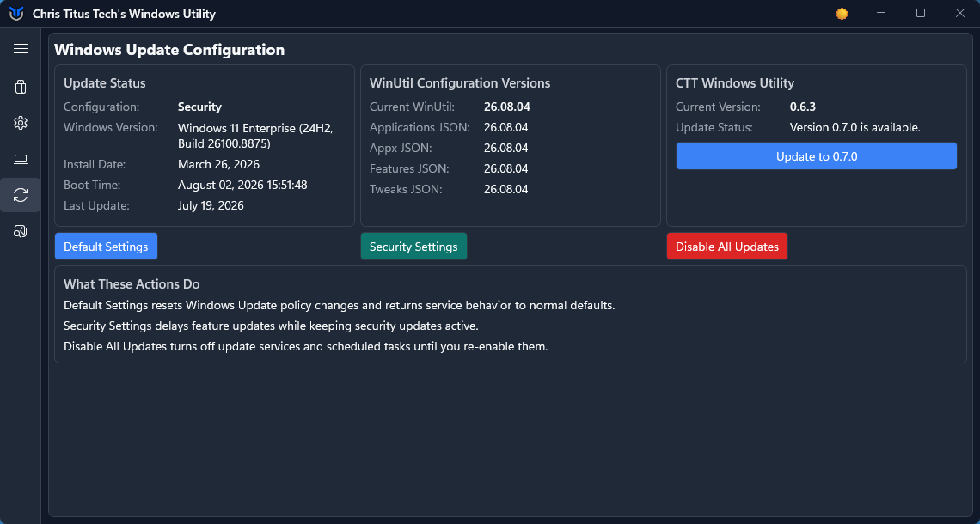Click the Appx JSON label
The image size is (980, 524).
401,148
